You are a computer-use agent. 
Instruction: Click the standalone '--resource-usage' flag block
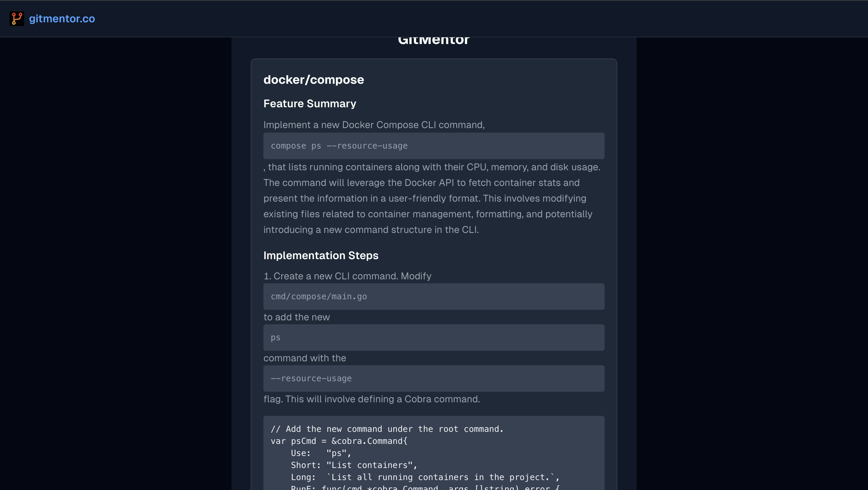[x=311, y=378]
